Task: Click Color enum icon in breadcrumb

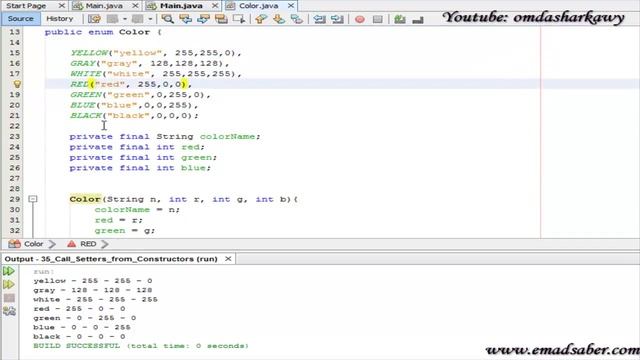Action: (14, 244)
